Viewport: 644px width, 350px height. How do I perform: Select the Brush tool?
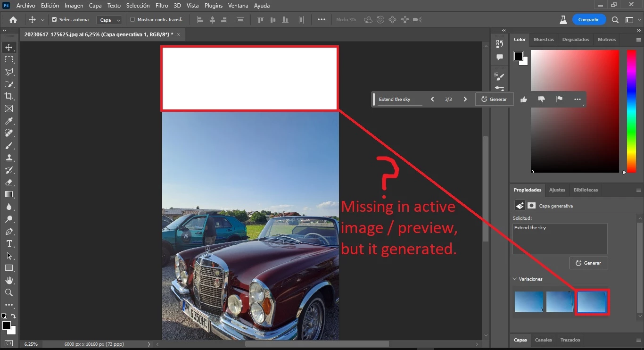pyautogui.click(x=9, y=146)
